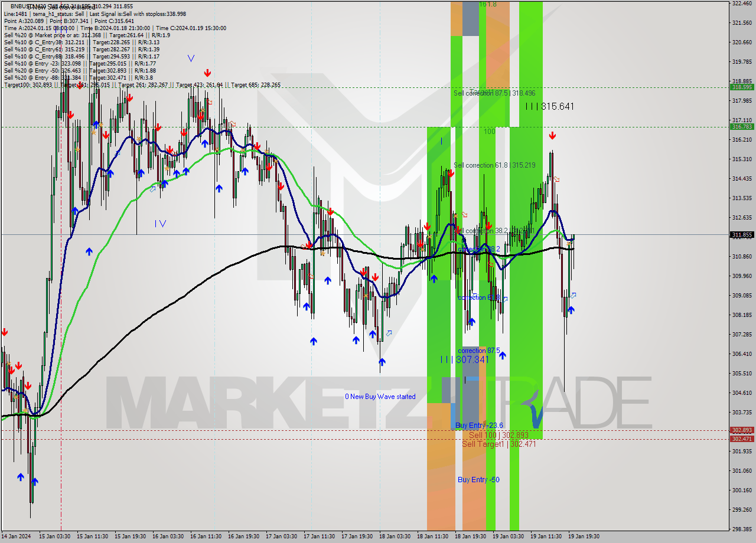
Task: Click the 'Sell correction 87.5 | 318.496' label
Action: [494, 93]
